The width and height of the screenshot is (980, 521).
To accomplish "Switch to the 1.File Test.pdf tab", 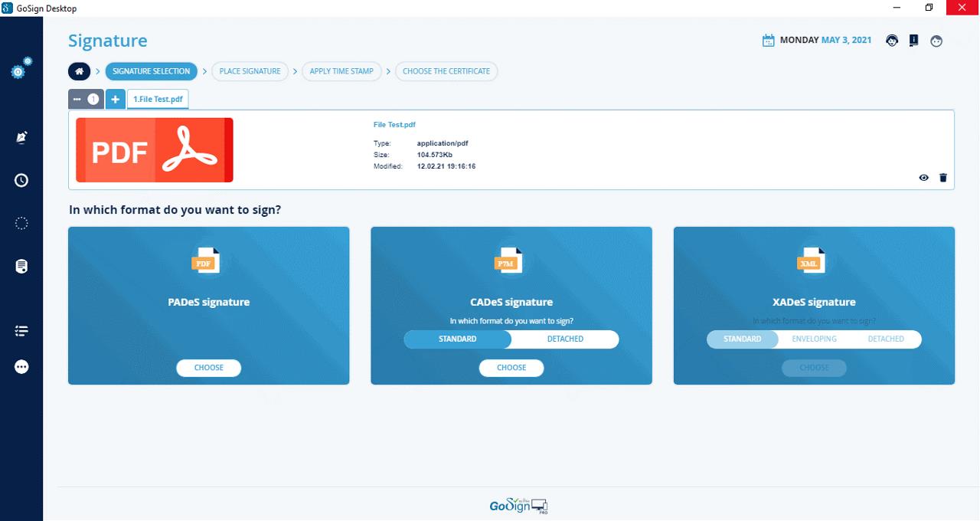I will tap(158, 98).
